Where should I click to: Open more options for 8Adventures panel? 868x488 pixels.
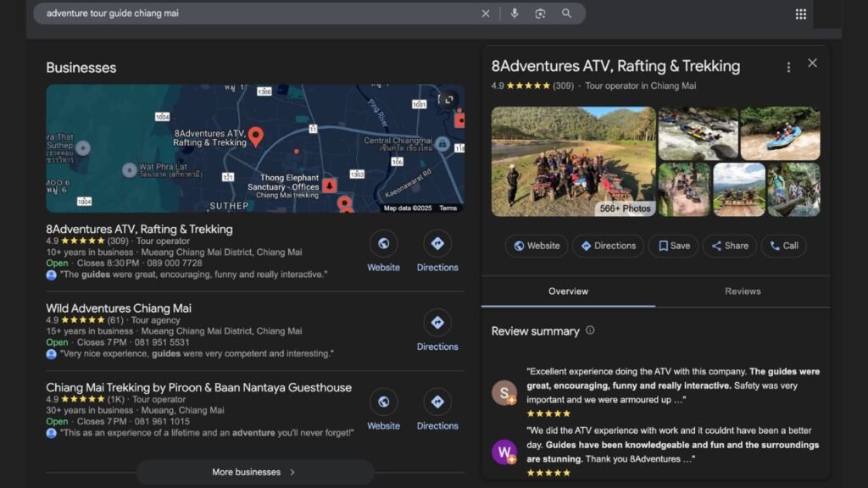tap(788, 67)
